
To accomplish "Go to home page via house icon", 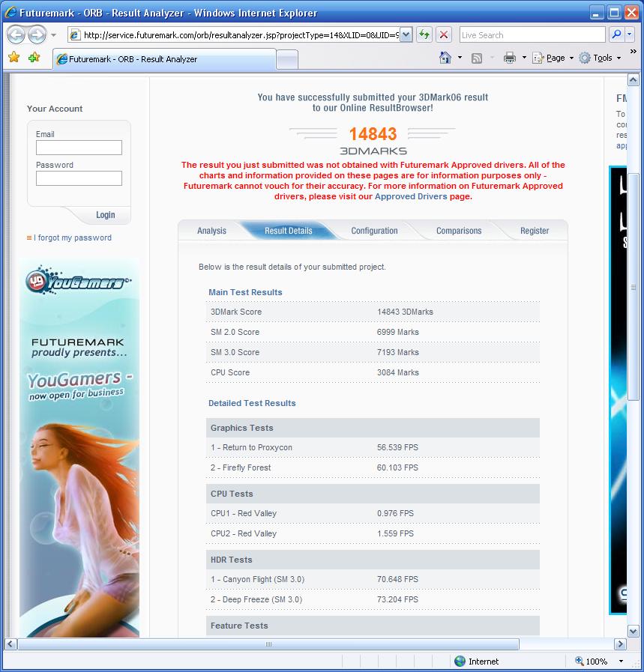I will pyautogui.click(x=445, y=58).
